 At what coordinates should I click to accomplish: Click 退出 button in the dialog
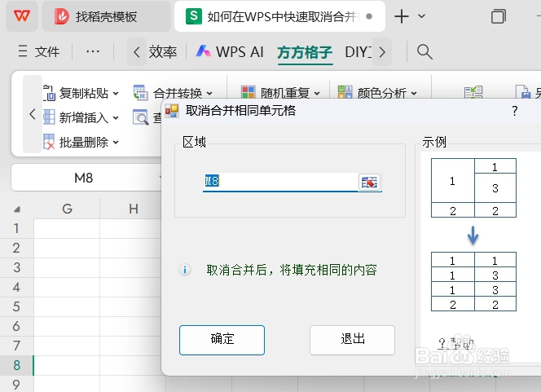352,340
